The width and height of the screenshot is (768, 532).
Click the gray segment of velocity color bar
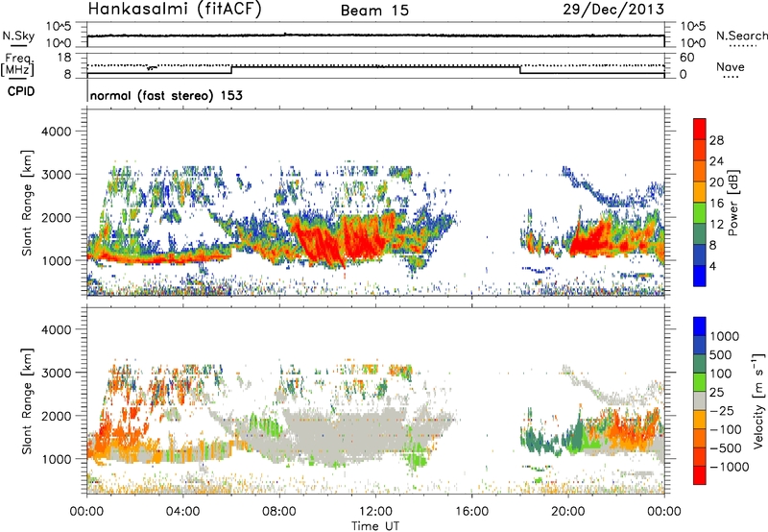pyautogui.click(x=700, y=401)
